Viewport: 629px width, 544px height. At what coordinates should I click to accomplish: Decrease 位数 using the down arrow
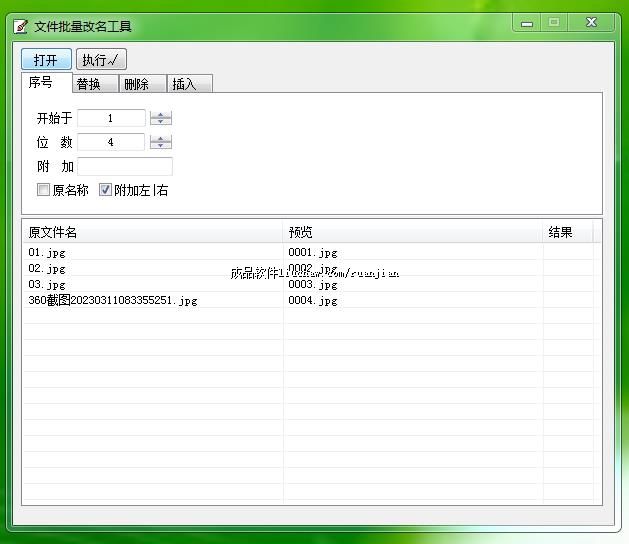160,146
